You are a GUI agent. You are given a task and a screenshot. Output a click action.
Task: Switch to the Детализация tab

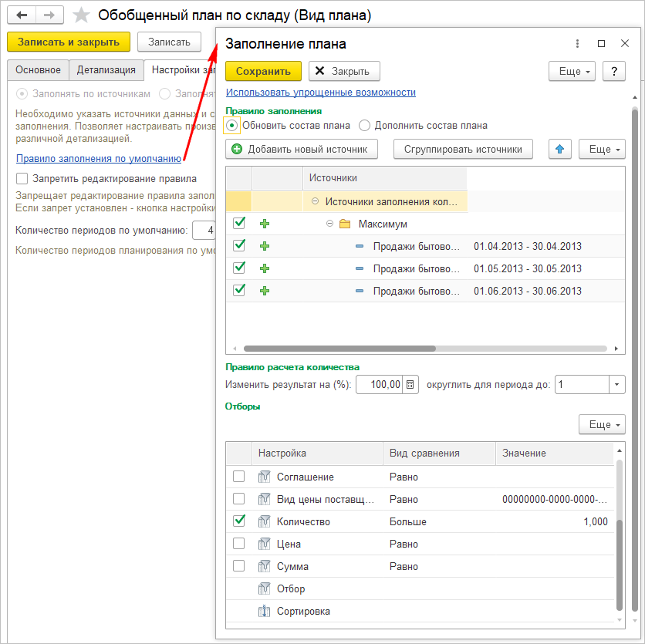[106, 70]
